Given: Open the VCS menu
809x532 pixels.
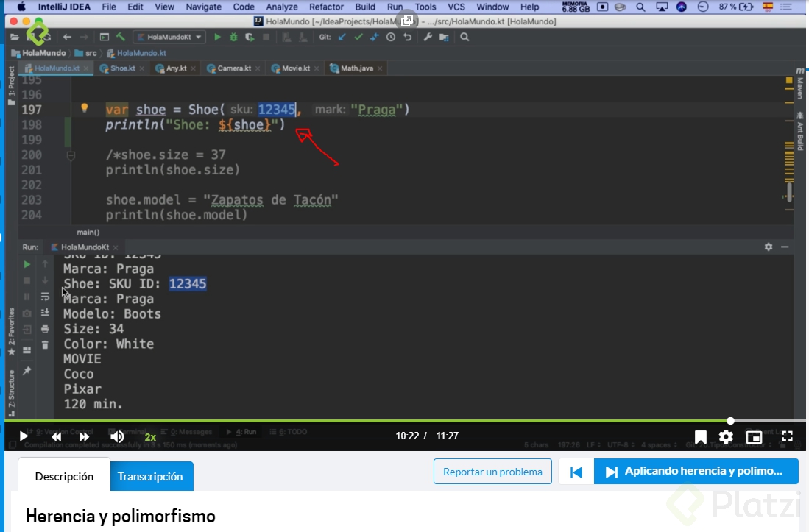Looking at the screenshot, I should [x=456, y=7].
